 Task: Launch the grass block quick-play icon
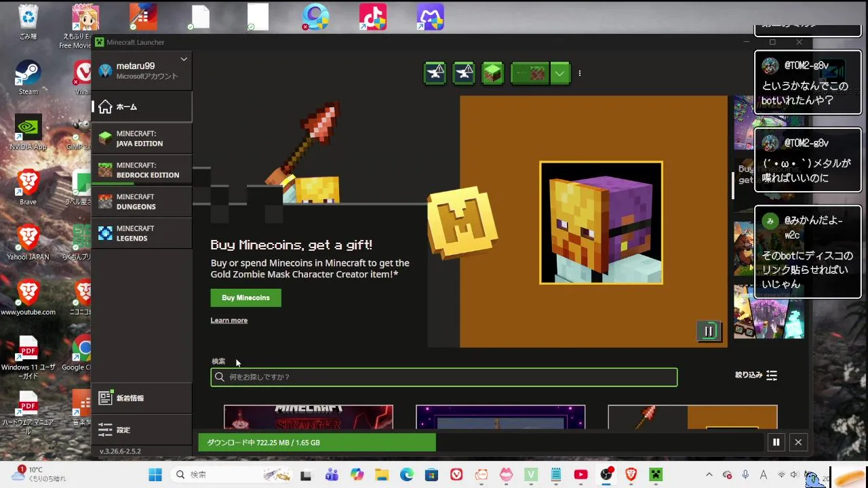tap(493, 73)
